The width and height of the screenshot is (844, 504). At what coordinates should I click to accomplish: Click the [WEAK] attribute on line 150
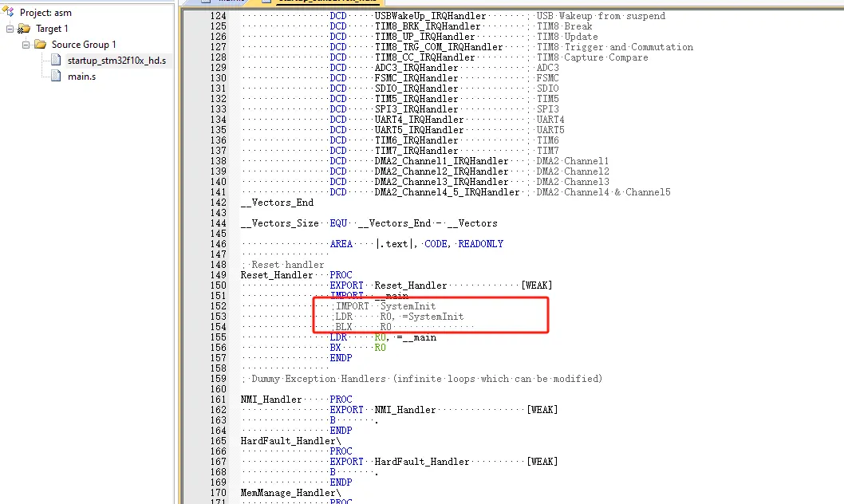[x=537, y=285]
